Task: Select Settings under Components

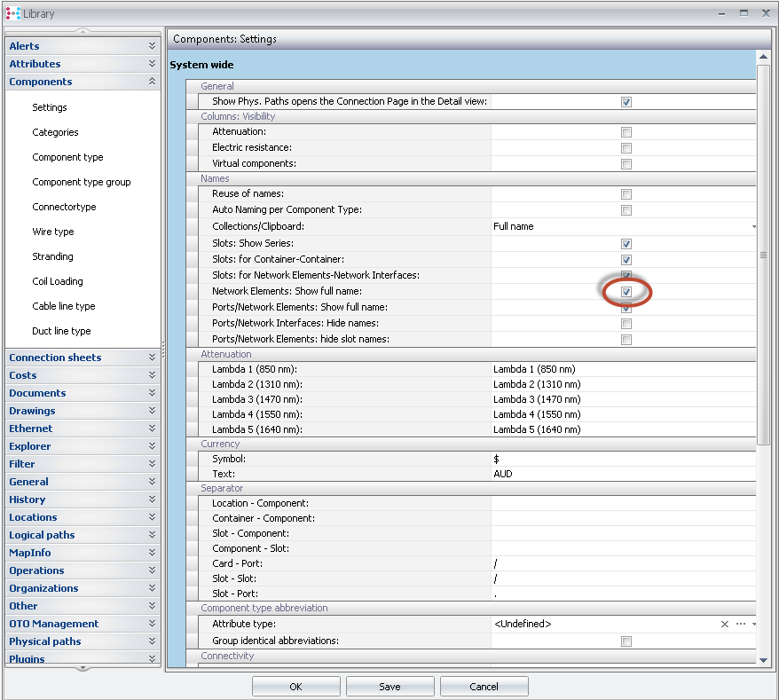Action: [x=49, y=107]
